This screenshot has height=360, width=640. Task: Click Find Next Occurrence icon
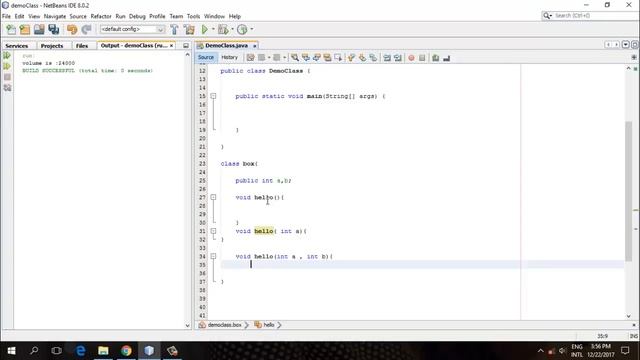point(317,58)
